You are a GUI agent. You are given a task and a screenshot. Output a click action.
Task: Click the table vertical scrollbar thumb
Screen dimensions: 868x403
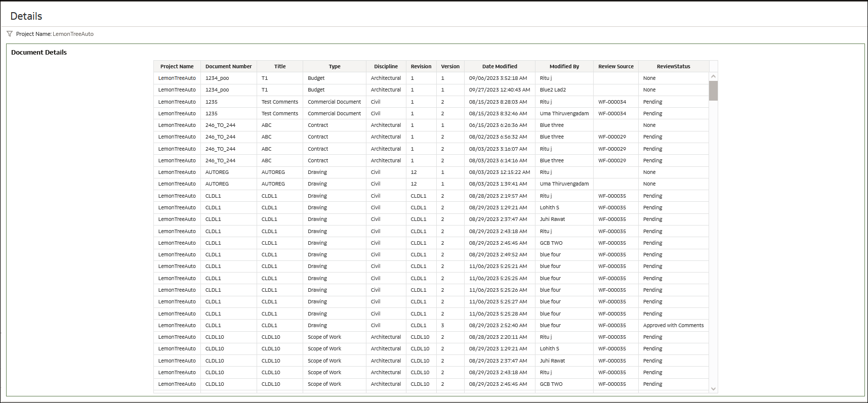[713, 91]
